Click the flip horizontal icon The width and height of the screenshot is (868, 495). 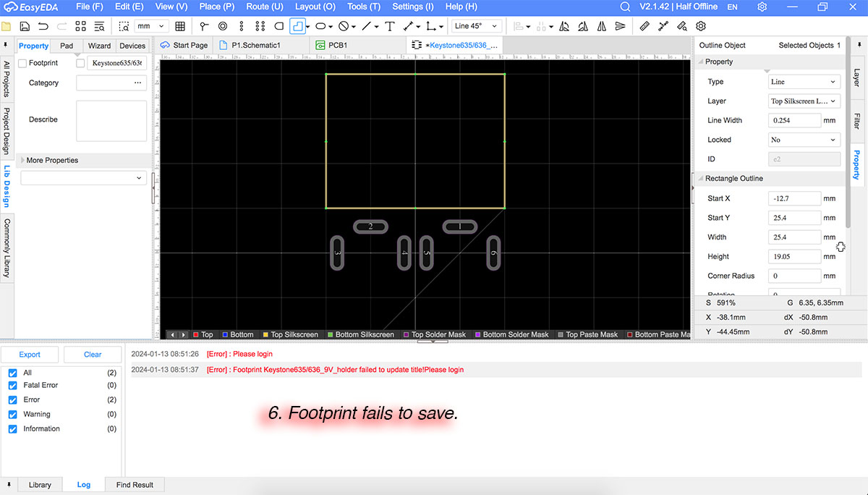(602, 26)
